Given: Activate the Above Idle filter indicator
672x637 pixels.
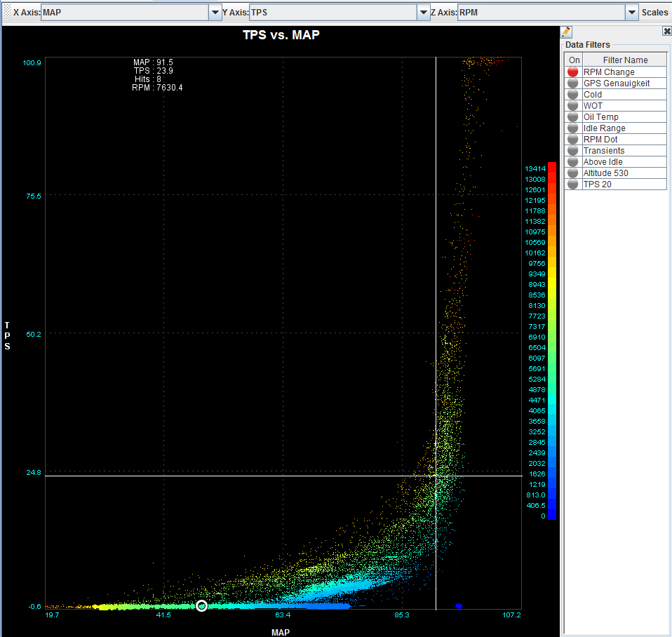Looking at the screenshot, I should 573,162.
